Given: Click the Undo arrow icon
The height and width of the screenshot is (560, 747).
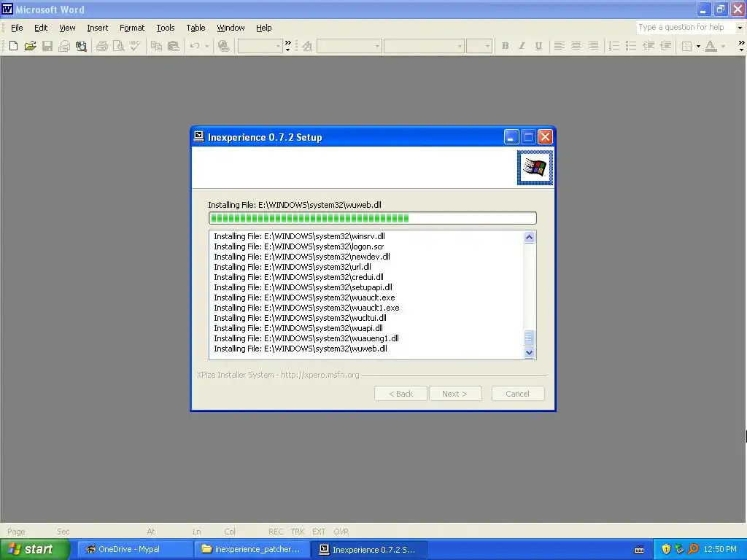Looking at the screenshot, I should tap(194, 46).
